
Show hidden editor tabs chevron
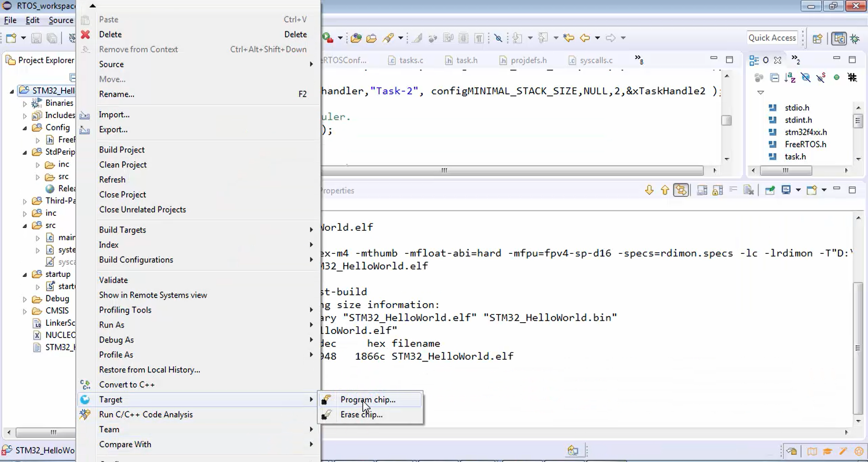tap(639, 59)
